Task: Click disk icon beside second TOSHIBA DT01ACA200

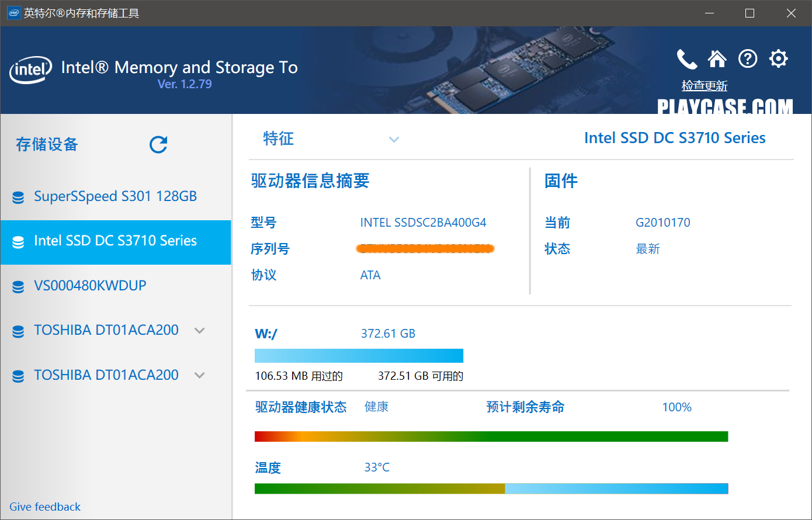Action: (18, 376)
